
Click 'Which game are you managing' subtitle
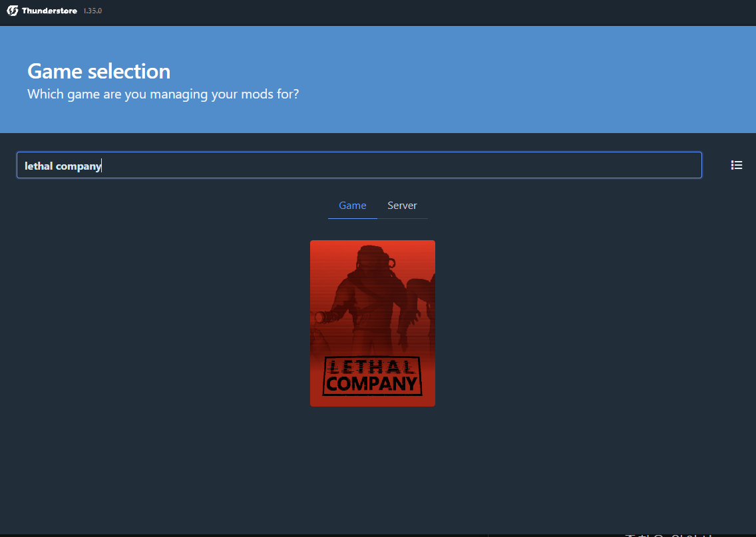pyautogui.click(x=163, y=94)
